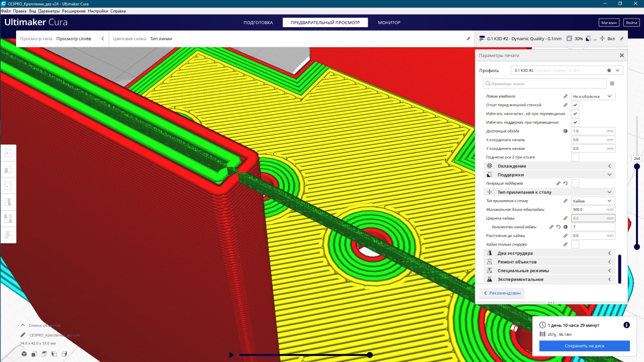
Task: Collapse the Тип прилипания к столу section
Action: coord(549,192)
